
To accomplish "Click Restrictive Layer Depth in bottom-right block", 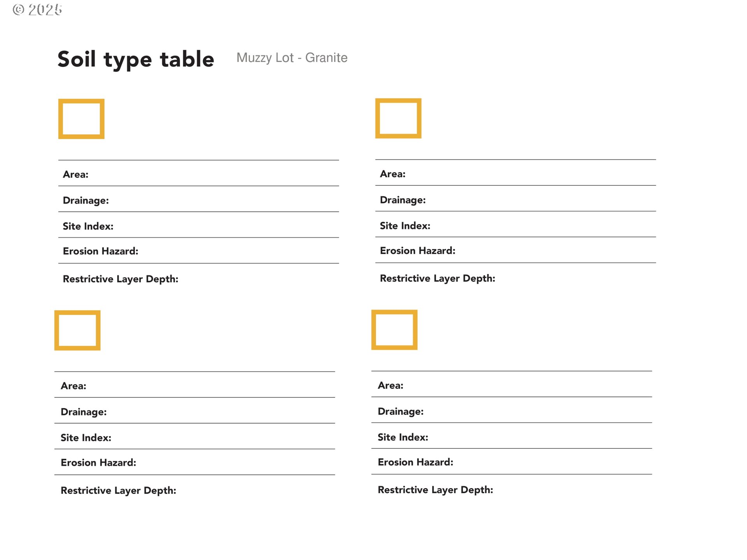I will [435, 490].
